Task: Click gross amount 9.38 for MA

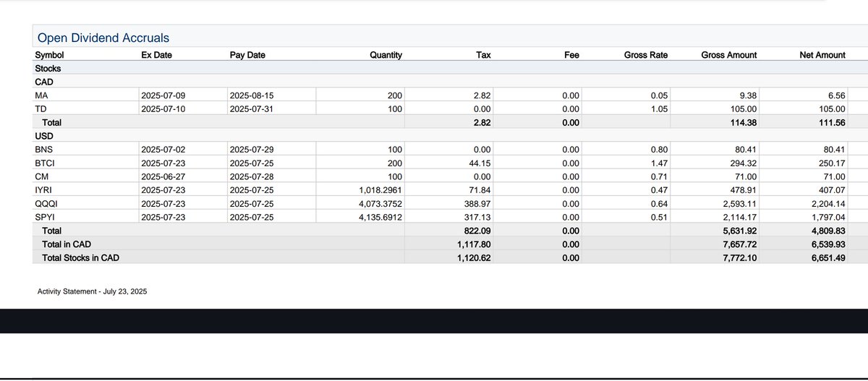Action: pyautogui.click(x=749, y=95)
